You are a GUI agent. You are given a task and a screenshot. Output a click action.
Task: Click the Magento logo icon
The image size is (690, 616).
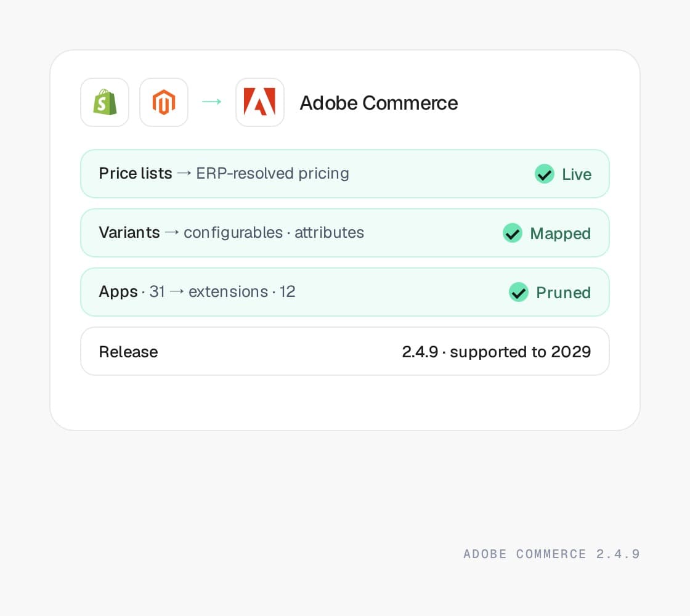point(164,102)
